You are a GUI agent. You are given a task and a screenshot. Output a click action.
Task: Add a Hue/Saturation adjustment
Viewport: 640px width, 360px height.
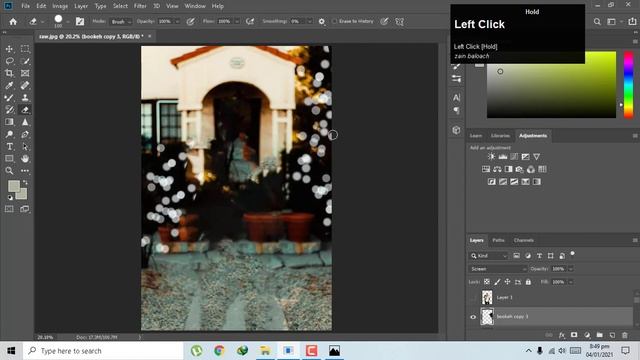coord(486,169)
